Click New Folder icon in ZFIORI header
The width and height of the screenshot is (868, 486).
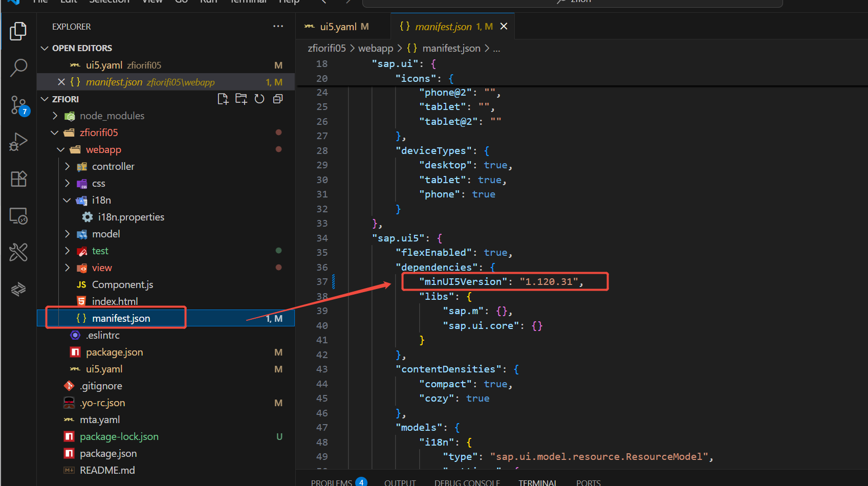[x=241, y=99]
